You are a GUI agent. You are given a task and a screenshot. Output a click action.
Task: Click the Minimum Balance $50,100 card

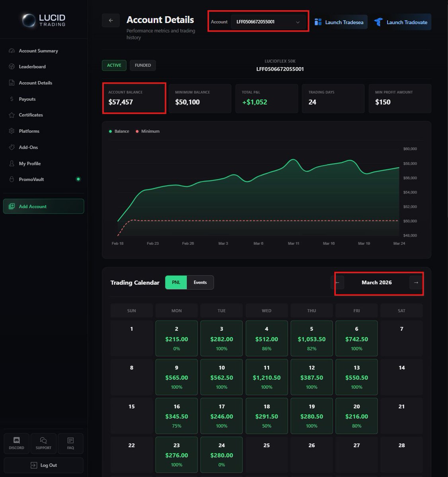pos(200,98)
